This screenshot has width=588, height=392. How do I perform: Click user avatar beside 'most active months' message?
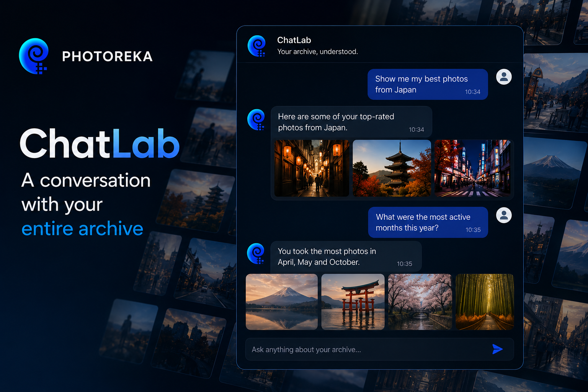(504, 215)
